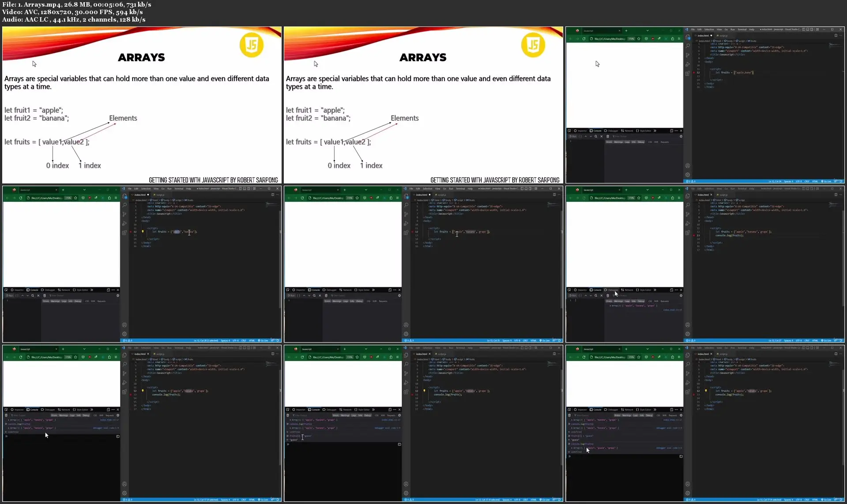847x504 pixels.
Task: Click the 170% zoom badge in seventh frame
Action: pos(68,357)
